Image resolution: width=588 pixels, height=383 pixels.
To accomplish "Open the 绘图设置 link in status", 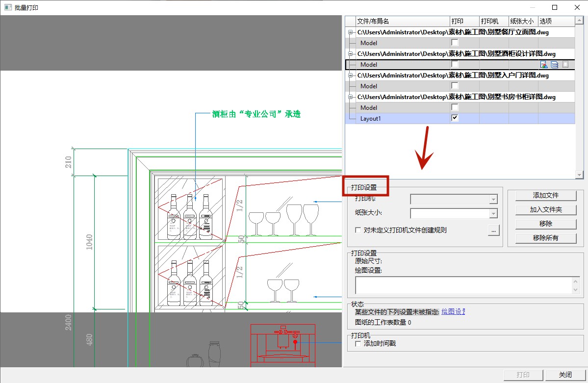I will pyautogui.click(x=453, y=311).
